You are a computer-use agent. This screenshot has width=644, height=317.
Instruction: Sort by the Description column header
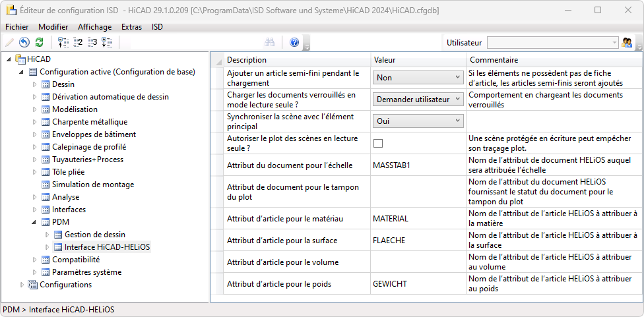[296, 60]
